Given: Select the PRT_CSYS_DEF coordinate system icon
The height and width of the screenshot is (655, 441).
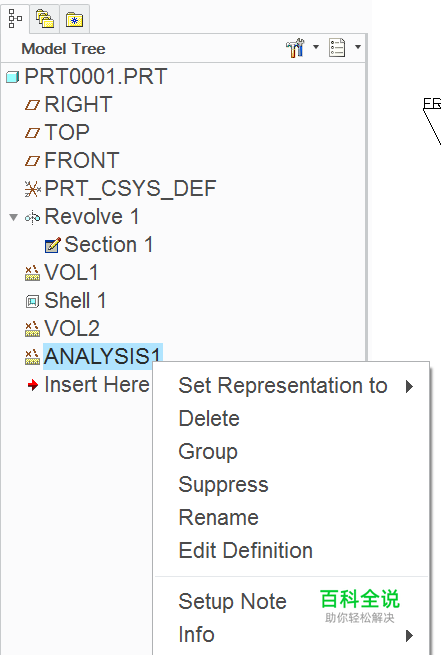Looking at the screenshot, I should 32,189.
